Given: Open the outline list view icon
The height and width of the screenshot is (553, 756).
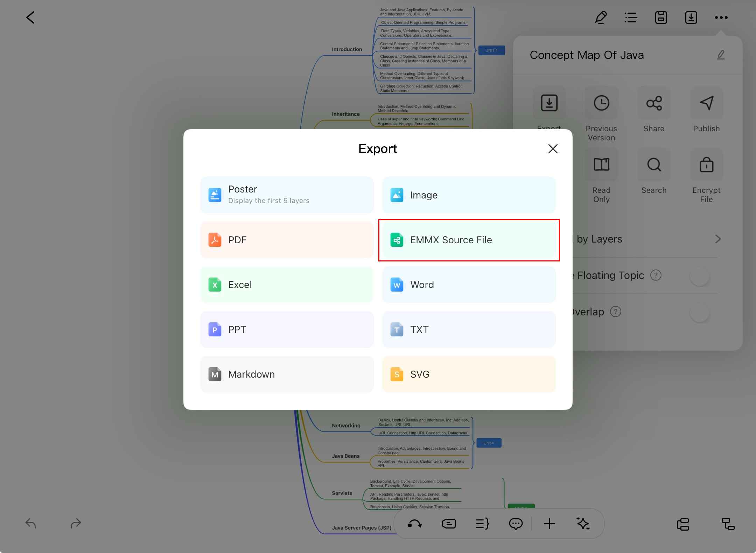Looking at the screenshot, I should tap(631, 17).
